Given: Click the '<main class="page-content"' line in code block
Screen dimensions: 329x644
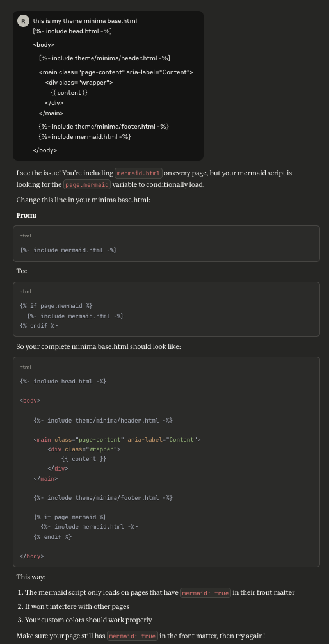Looking at the screenshot, I should [x=117, y=440].
